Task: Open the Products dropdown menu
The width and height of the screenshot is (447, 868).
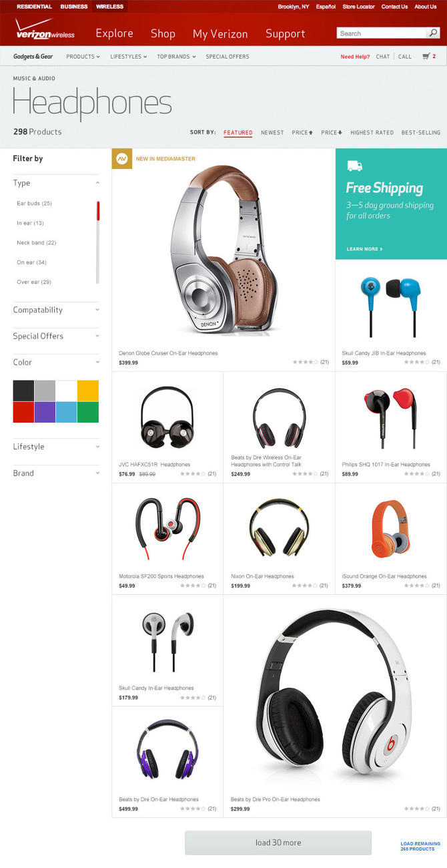Action: pos(83,57)
